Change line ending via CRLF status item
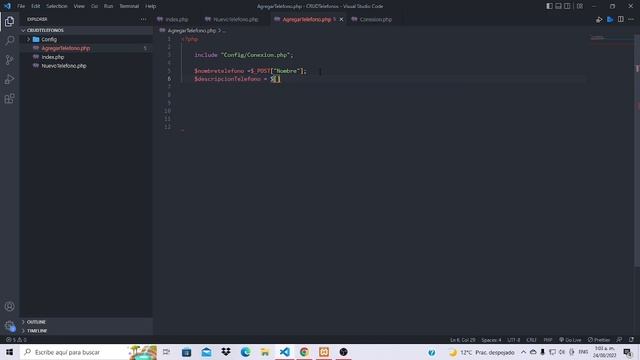This screenshot has height=360, width=640. coord(531,340)
